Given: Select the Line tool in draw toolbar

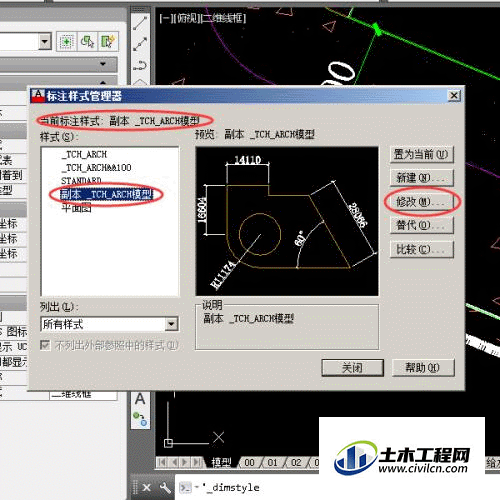Looking at the screenshot, I should click(140, 23).
